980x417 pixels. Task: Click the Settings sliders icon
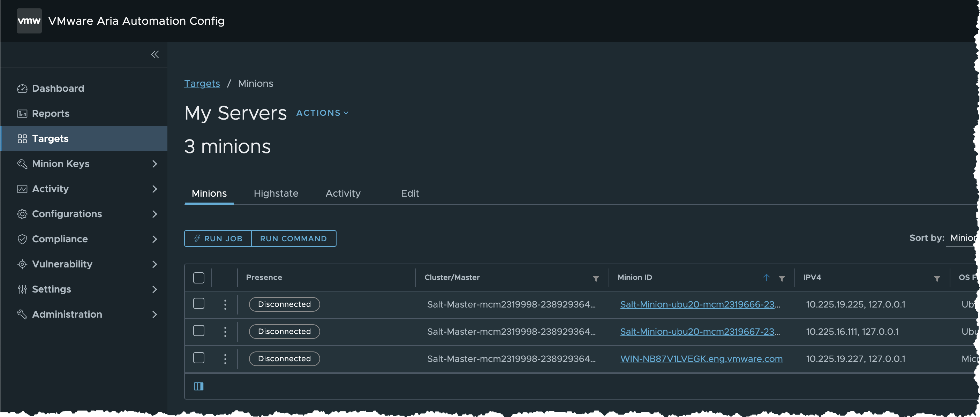(x=22, y=289)
